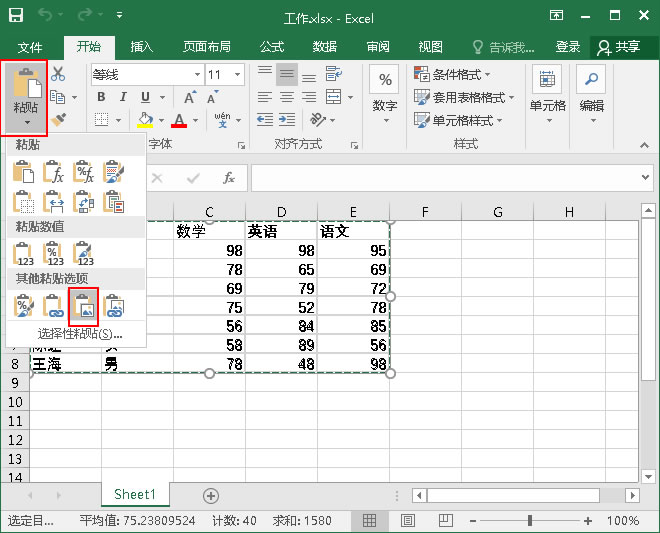Click the Paste button in ribbon
The image size is (660, 533).
pyautogui.click(x=26, y=98)
